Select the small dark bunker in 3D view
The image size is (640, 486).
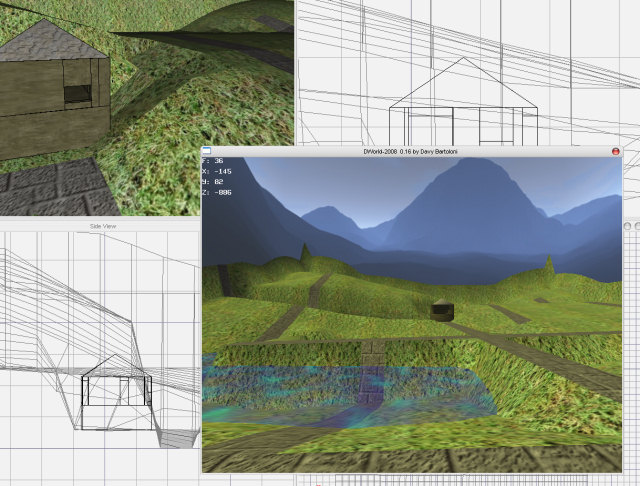tap(443, 311)
